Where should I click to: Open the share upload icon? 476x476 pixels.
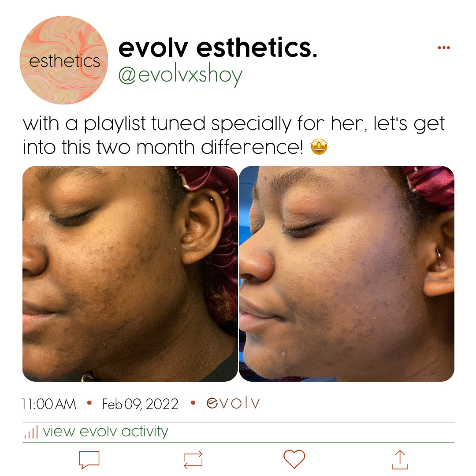click(x=400, y=460)
